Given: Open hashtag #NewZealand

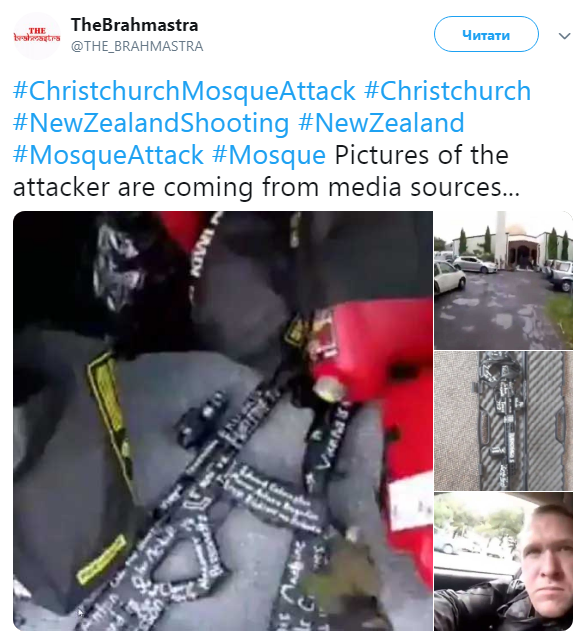Looking at the screenshot, I should point(382,123).
